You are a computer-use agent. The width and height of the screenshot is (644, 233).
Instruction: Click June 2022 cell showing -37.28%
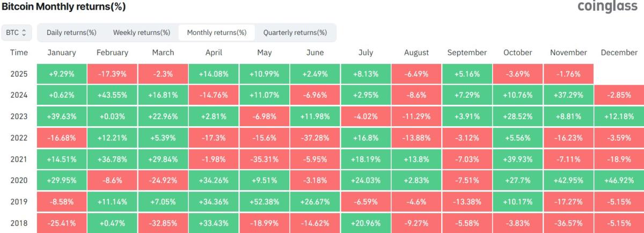tap(315, 138)
